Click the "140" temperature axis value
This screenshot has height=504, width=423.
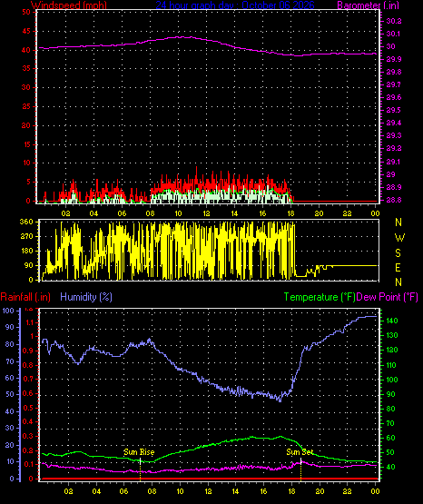click(392, 321)
